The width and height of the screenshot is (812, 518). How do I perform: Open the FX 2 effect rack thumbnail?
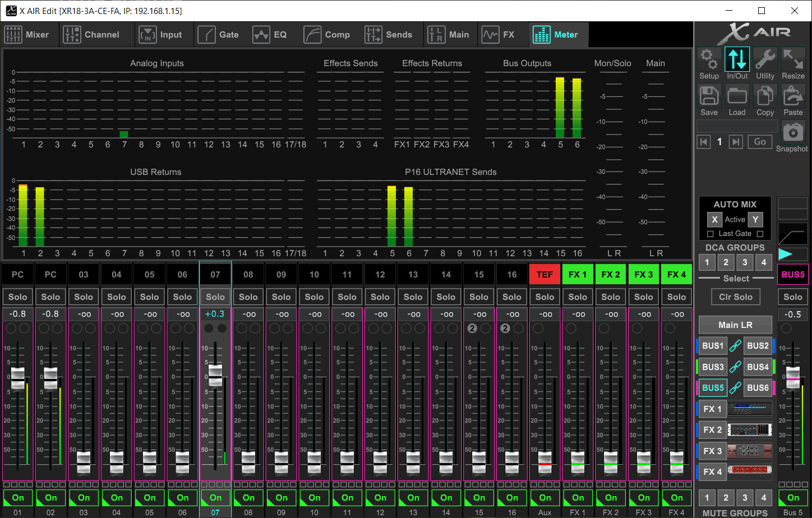(x=750, y=430)
